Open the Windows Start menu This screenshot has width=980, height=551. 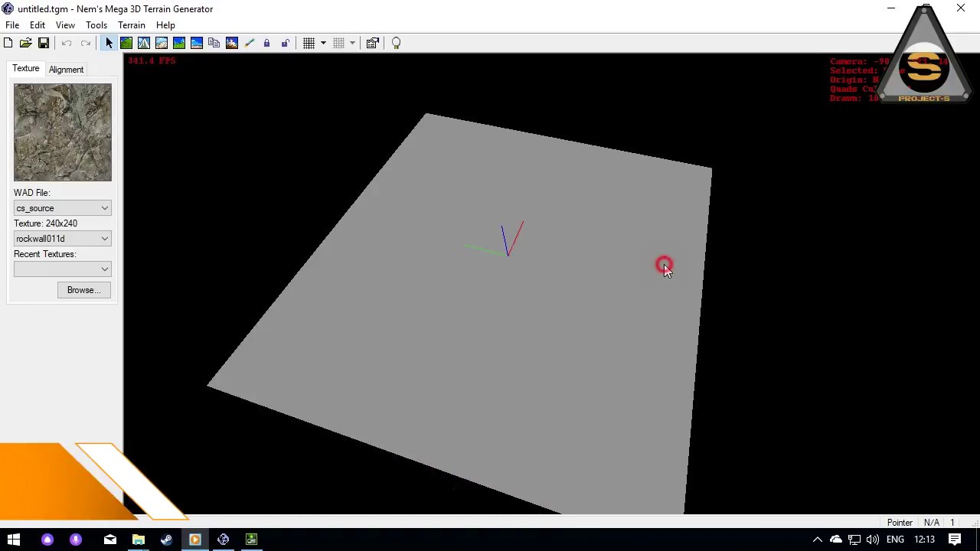coord(14,540)
